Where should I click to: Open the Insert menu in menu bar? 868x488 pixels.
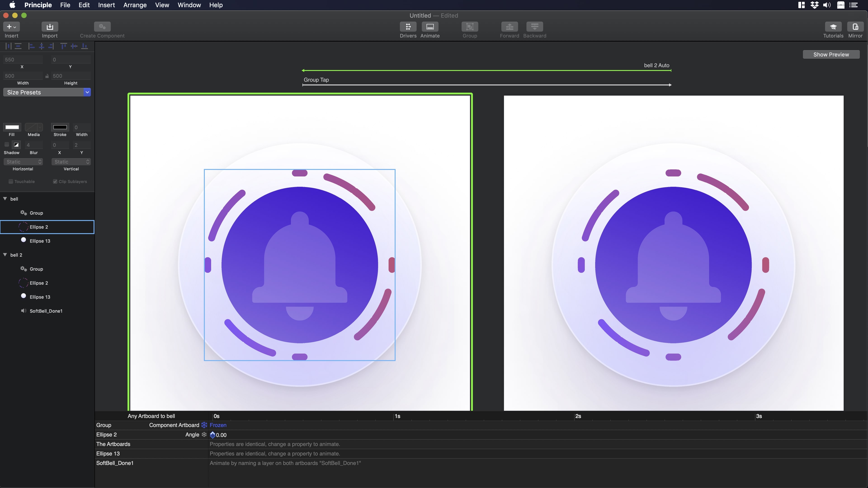106,5
